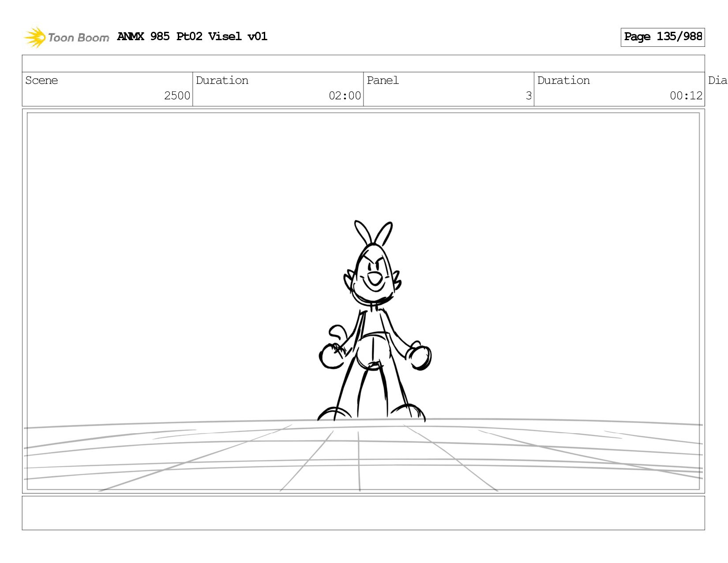Click the 'Scene' label

tap(41, 80)
